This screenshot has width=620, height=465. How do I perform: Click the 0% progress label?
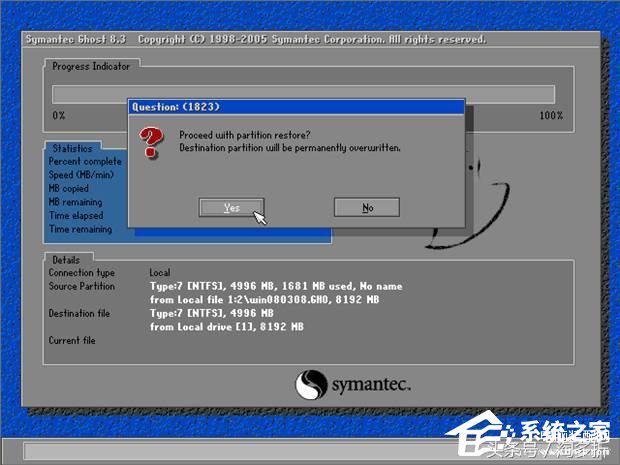59,115
